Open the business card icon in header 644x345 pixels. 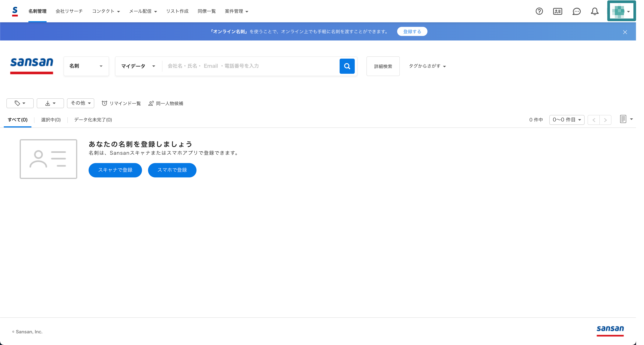(557, 11)
